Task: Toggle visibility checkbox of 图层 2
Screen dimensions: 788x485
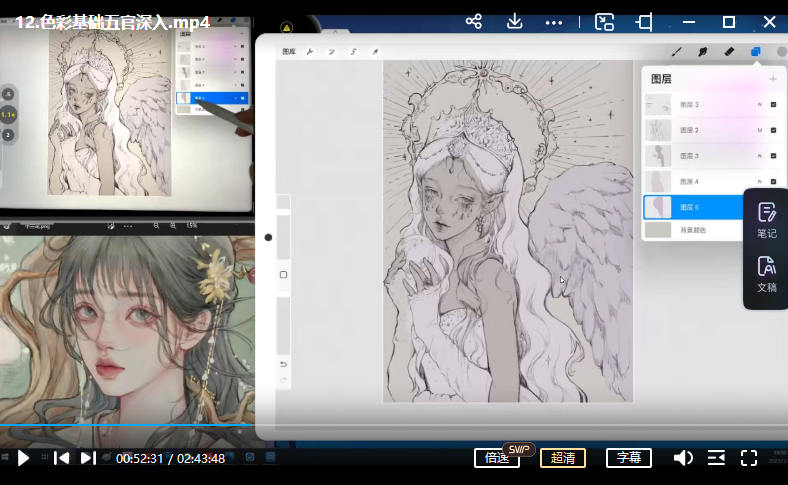Action: (x=773, y=129)
